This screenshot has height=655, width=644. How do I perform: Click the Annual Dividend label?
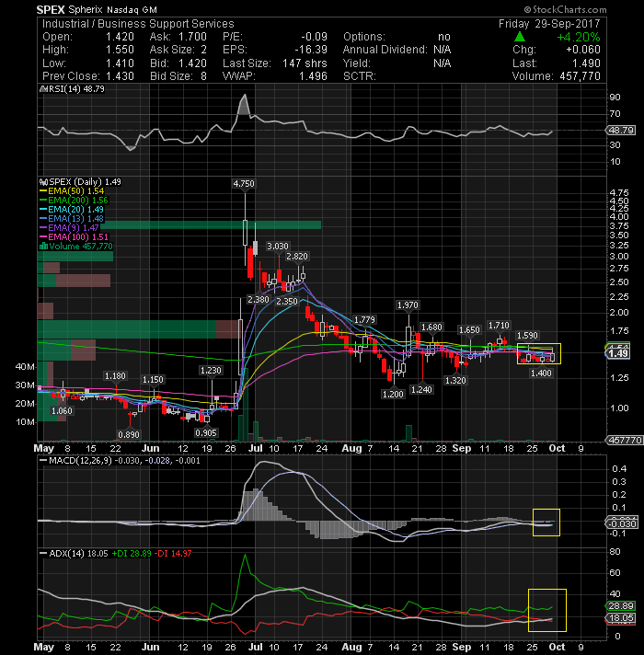coord(385,50)
